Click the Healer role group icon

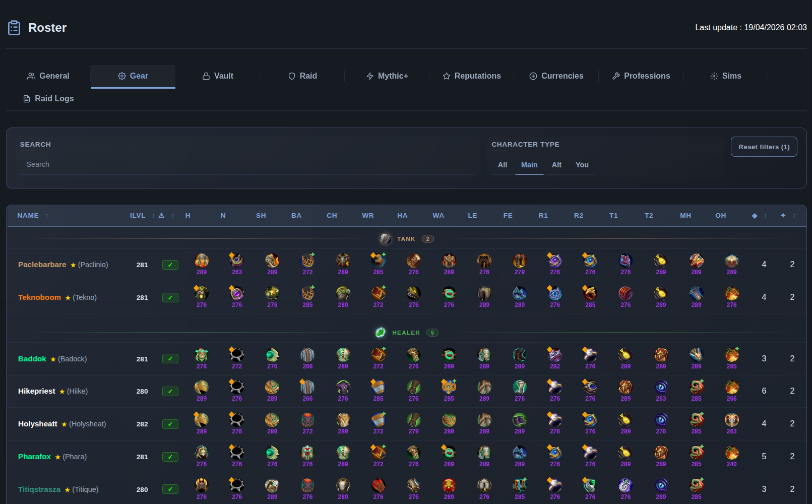click(381, 333)
